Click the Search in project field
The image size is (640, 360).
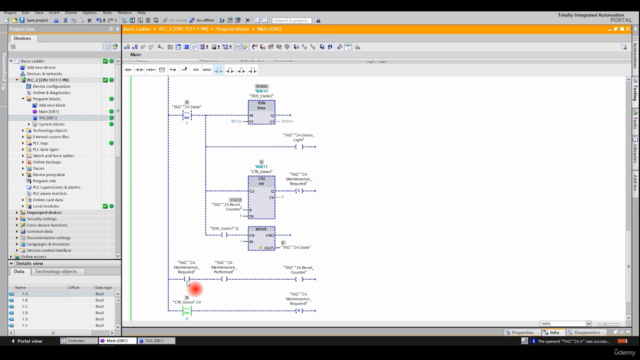pos(291,20)
